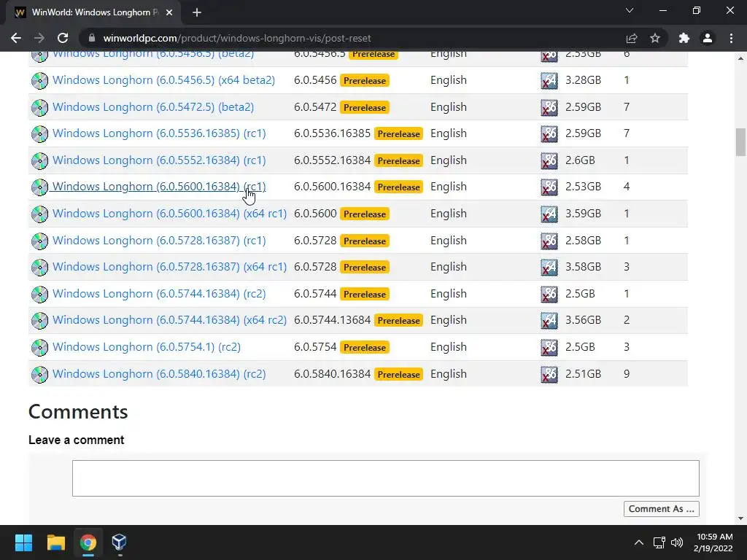The image size is (747, 560).
Task: Open Windows Longhorn (6.0.5728.16387) (x64 rc1) link
Action: tap(169, 267)
